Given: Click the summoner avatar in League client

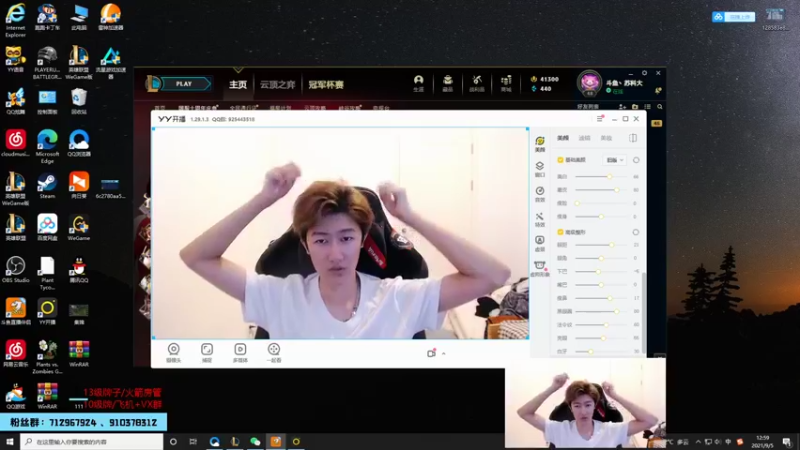Looking at the screenshot, I should point(589,83).
